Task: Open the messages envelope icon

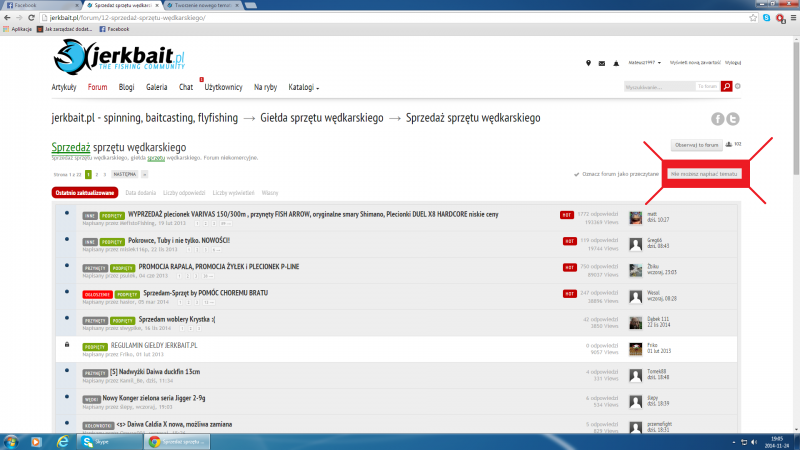Action: [602, 62]
